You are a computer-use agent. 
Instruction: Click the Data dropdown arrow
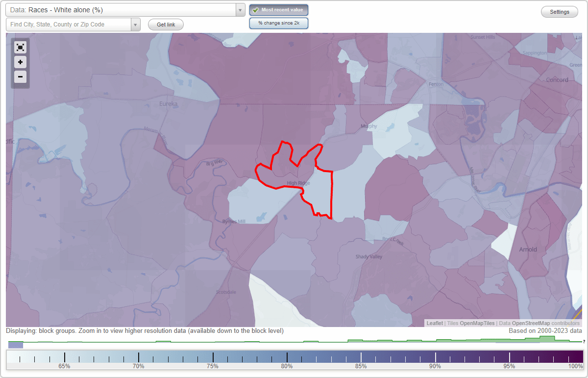(x=240, y=9)
